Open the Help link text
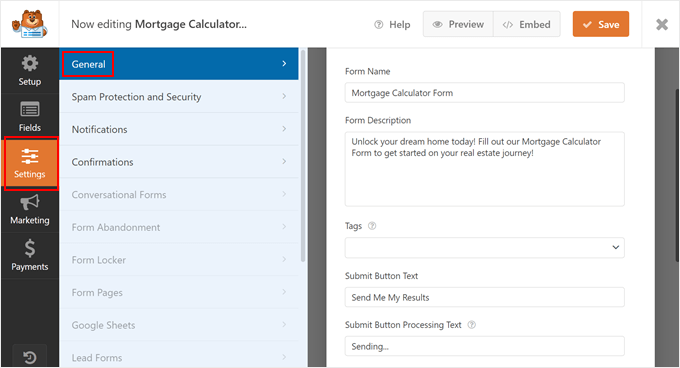Viewport: 680px width, 368px height. tap(399, 25)
